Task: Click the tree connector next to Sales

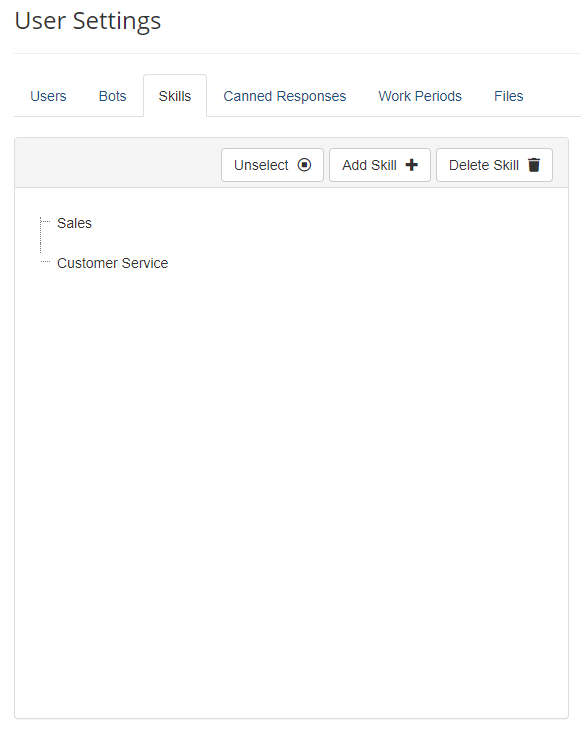Action: [x=45, y=222]
